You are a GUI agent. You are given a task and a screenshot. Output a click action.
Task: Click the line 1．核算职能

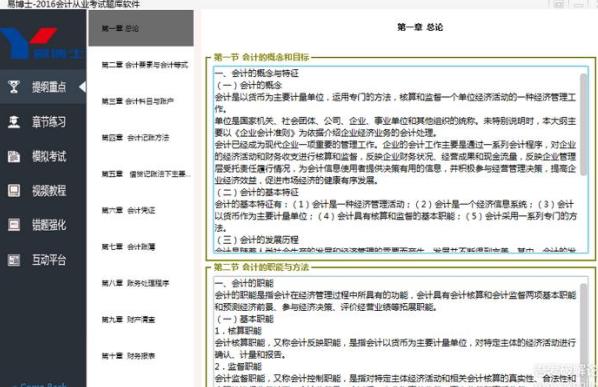238,331
